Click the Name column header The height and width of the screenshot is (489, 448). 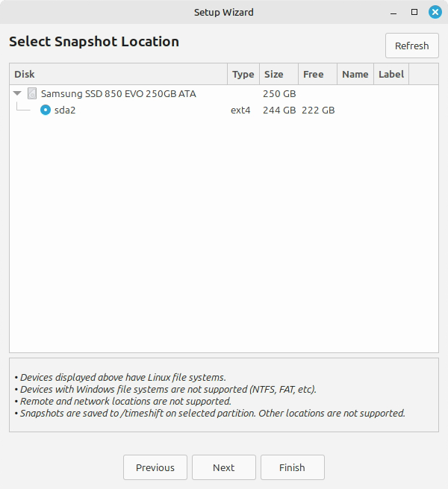355,74
